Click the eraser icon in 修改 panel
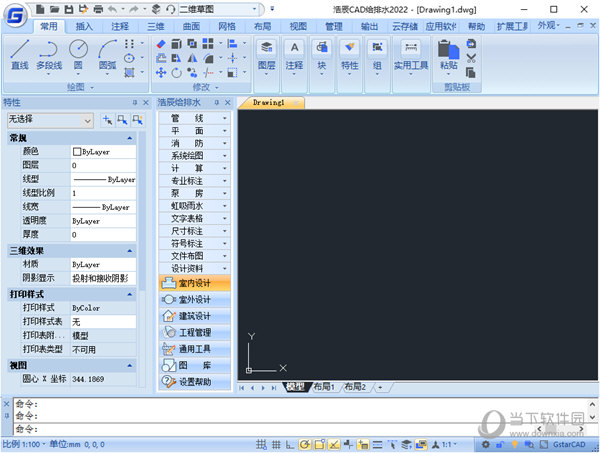 161,44
